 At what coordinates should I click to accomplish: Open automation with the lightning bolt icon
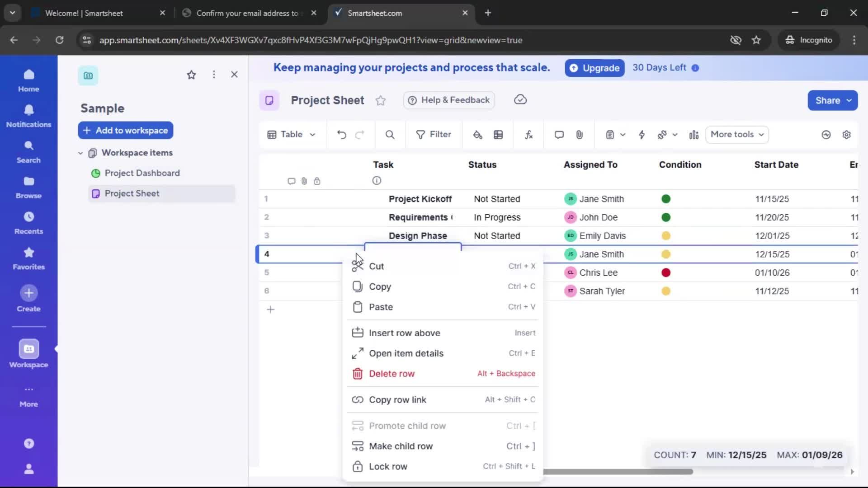point(642,134)
